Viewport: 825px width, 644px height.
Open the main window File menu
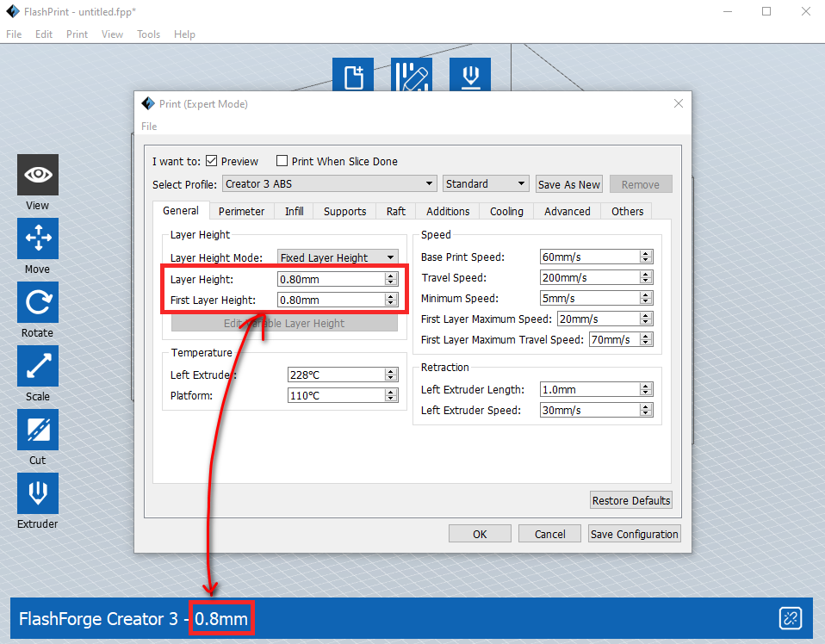click(14, 34)
